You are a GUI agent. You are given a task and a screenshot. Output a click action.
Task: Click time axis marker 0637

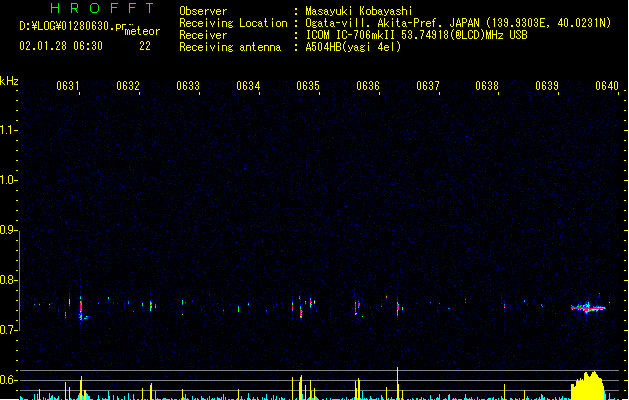click(428, 86)
